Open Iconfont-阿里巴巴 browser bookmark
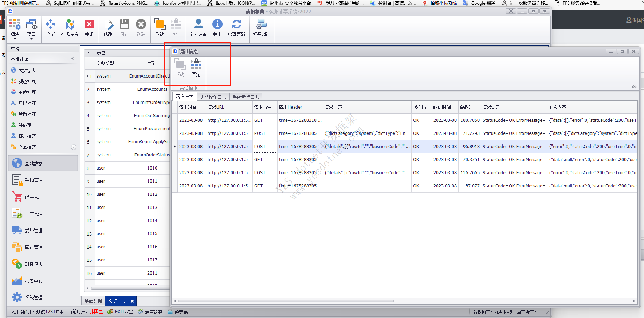This screenshot has width=644, height=318. click(x=178, y=3)
